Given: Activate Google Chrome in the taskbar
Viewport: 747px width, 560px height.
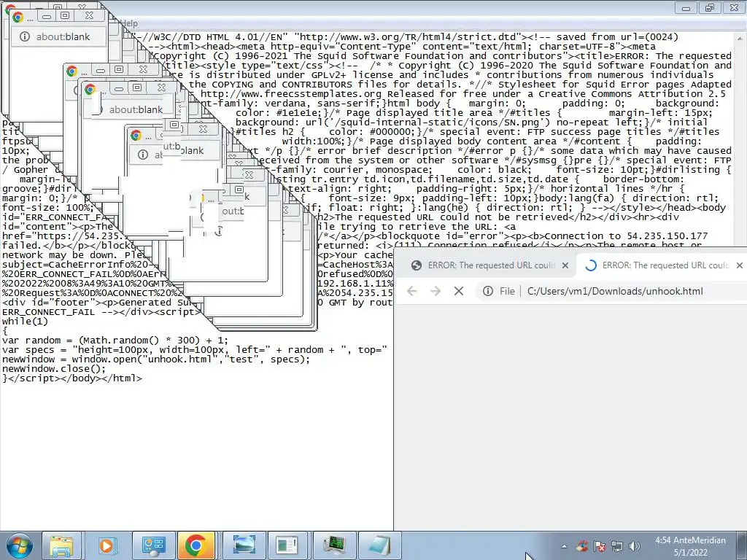Looking at the screenshot, I should point(196,545).
